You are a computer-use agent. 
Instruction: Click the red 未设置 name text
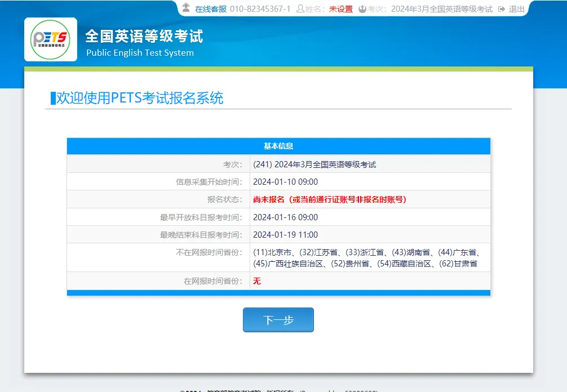(340, 9)
